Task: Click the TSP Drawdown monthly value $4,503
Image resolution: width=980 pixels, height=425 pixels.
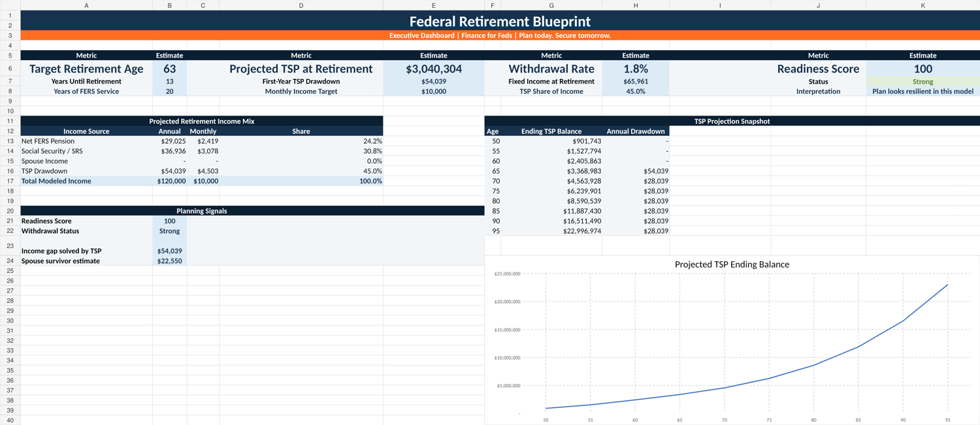Action: click(x=203, y=171)
